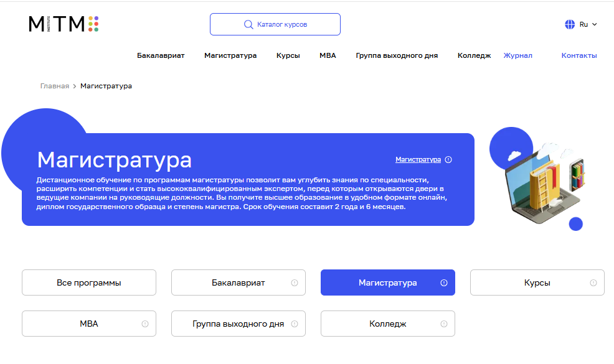Select MBA filter button
The width and height of the screenshot is (614, 364).
(89, 324)
